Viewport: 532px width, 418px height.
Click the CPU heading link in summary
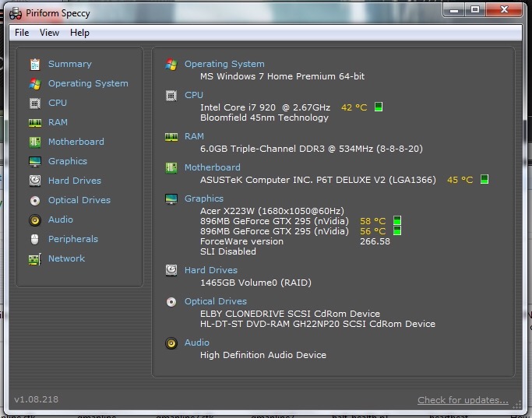194,95
